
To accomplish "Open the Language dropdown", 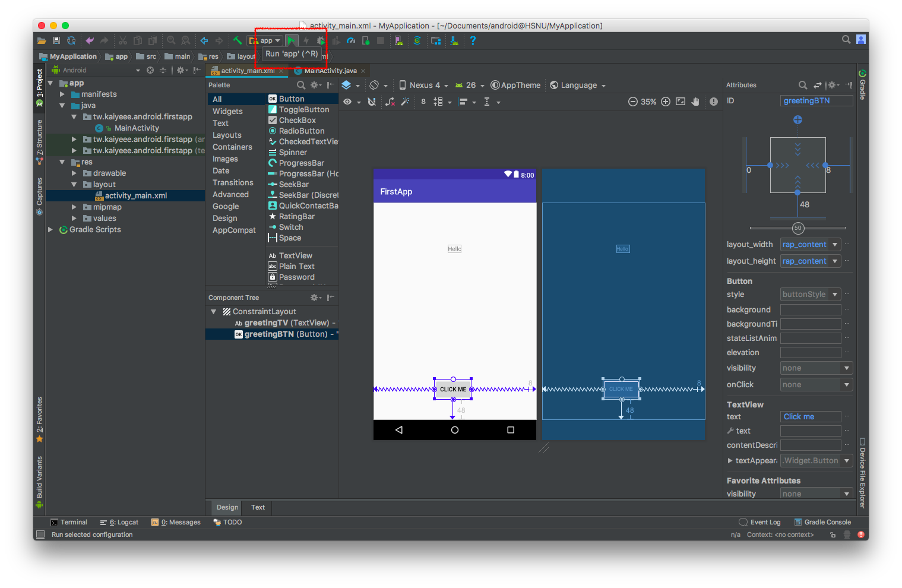I will click(578, 85).
